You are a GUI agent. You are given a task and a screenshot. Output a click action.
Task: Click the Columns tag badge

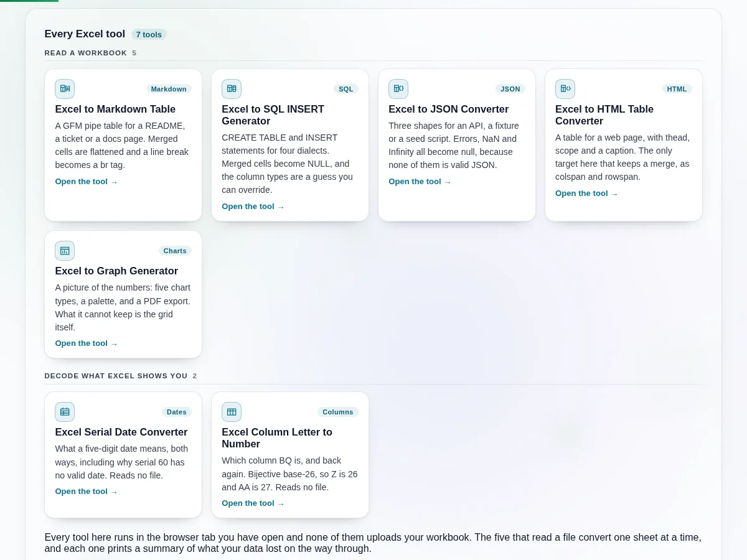click(338, 412)
